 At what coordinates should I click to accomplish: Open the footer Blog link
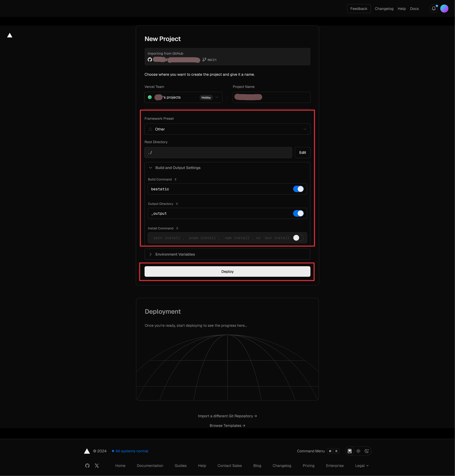[257, 466]
